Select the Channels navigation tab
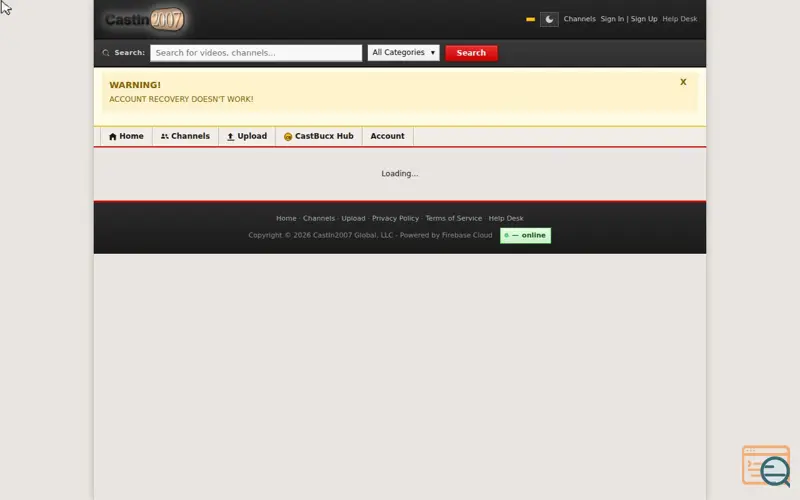This screenshot has width=800, height=500. [x=185, y=136]
